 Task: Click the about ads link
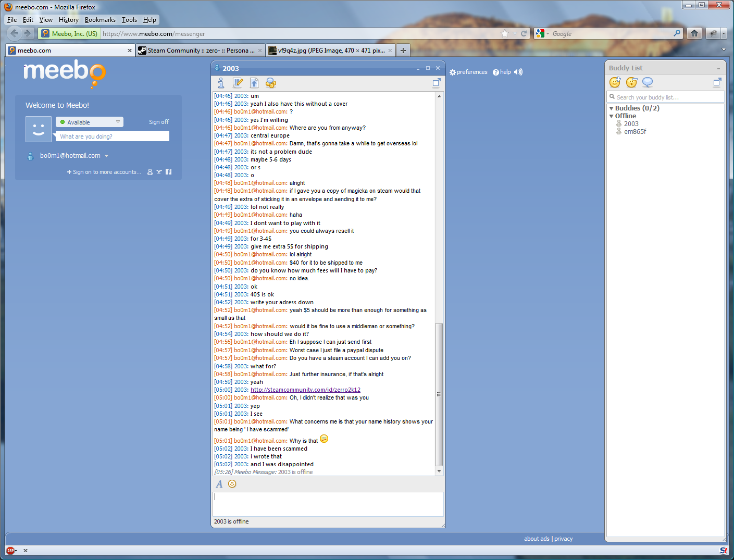537,539
